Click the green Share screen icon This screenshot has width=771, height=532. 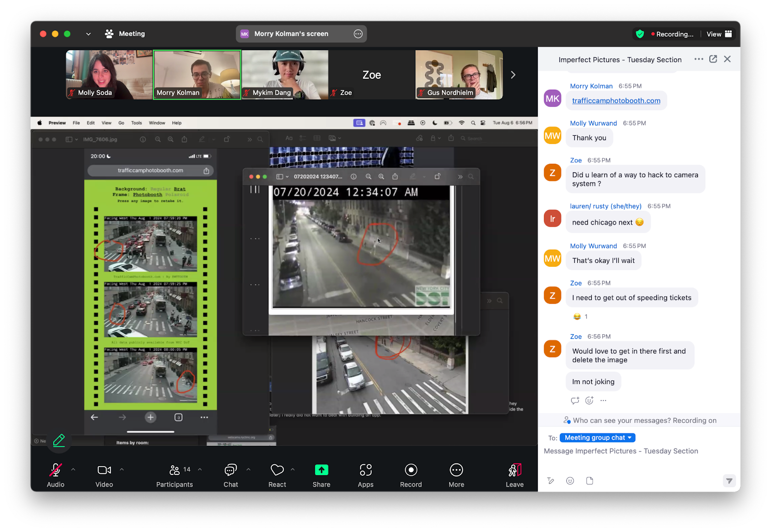click(321, 470)
